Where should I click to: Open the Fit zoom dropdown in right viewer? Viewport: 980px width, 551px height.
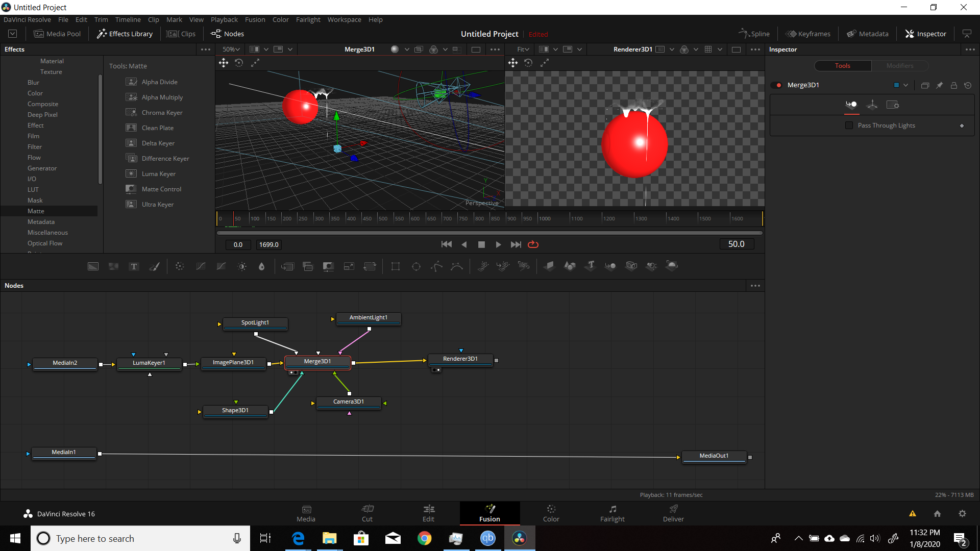523,49
